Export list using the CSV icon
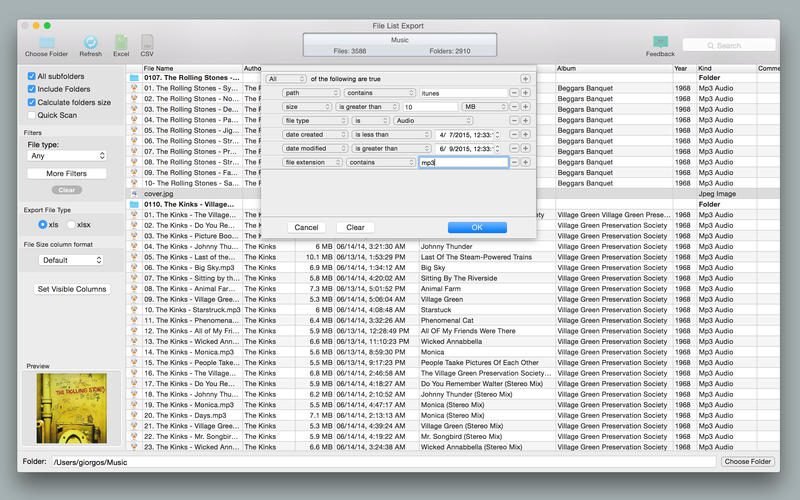Image resolution: width=800 pixels, height=500 pixels. (x=147, y=42)
